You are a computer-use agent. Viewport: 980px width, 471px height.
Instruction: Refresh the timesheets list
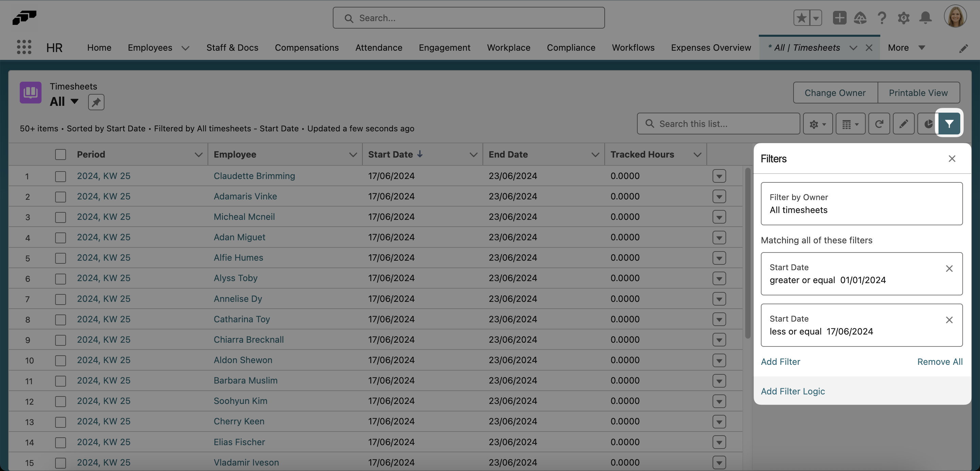click(879, 124)
